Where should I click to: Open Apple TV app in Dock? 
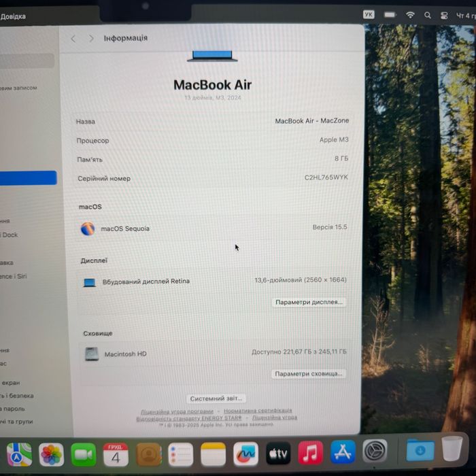(278, 454)
